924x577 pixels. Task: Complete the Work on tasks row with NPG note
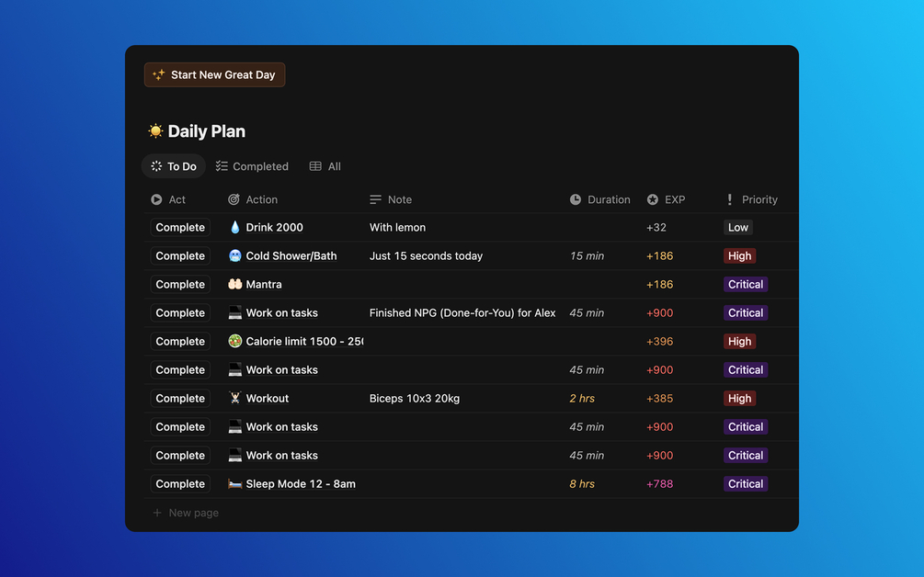point(180,312)
